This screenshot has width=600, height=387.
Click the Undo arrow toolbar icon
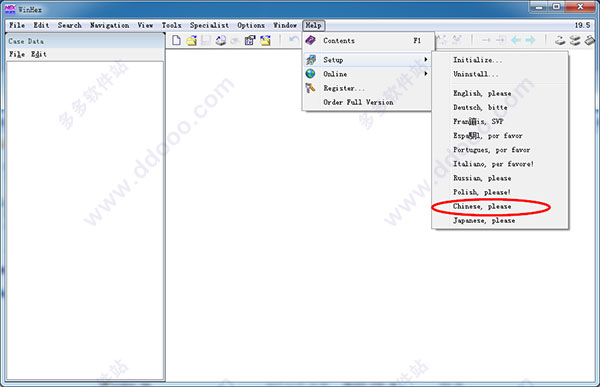tap(294, 40)
